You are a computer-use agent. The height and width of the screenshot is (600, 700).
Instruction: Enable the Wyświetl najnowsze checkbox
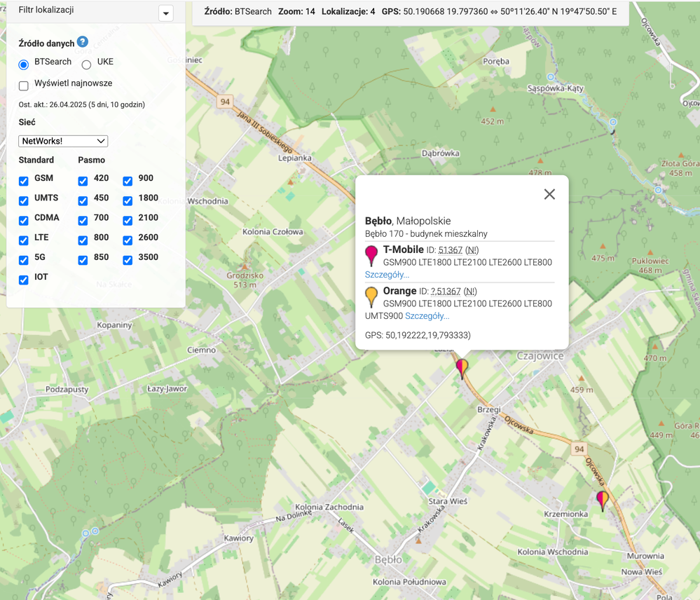(24, 86)
